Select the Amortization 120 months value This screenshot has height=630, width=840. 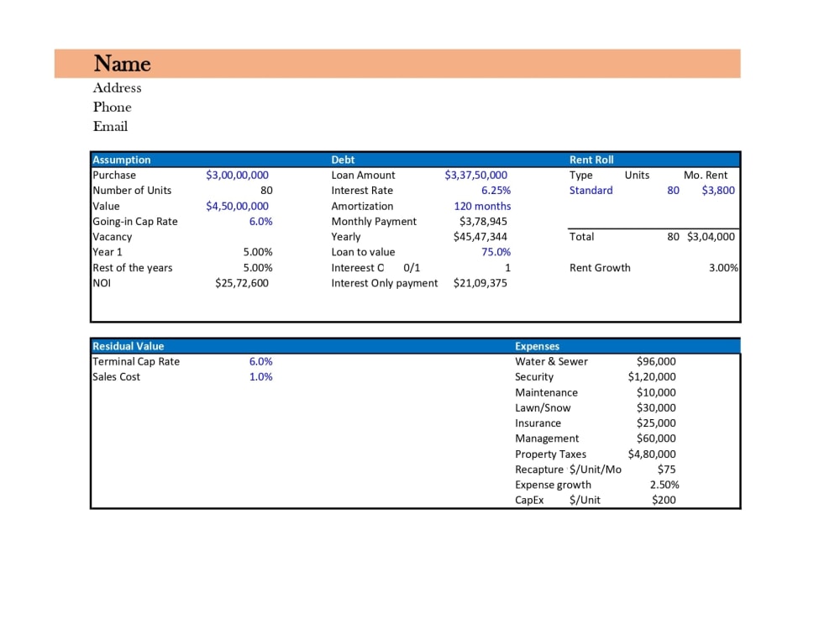483,207
